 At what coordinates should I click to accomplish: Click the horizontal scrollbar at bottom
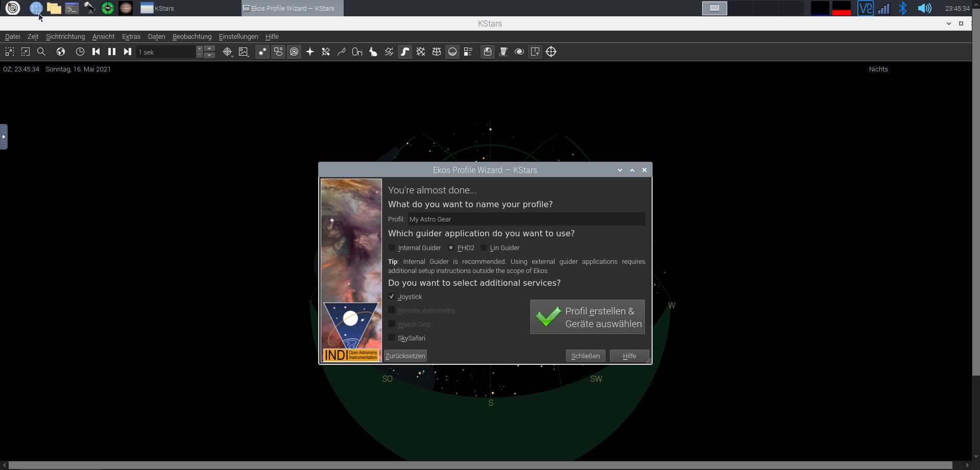click(480, 465)
